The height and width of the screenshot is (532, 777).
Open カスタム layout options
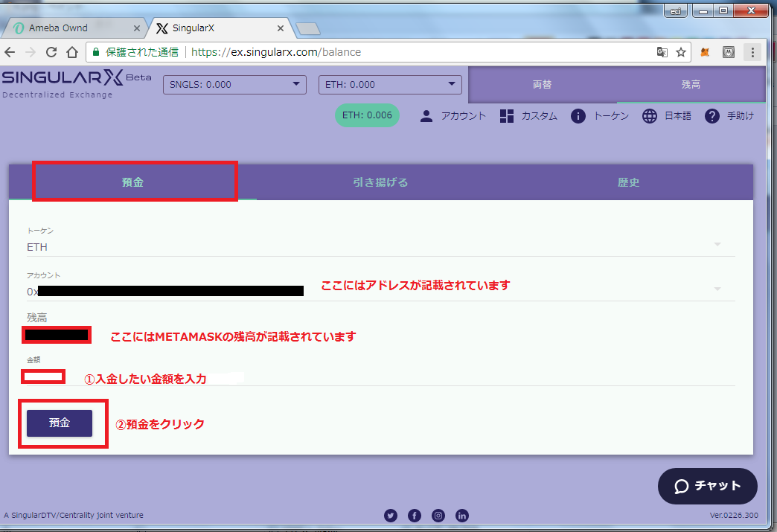coord(528,116)
